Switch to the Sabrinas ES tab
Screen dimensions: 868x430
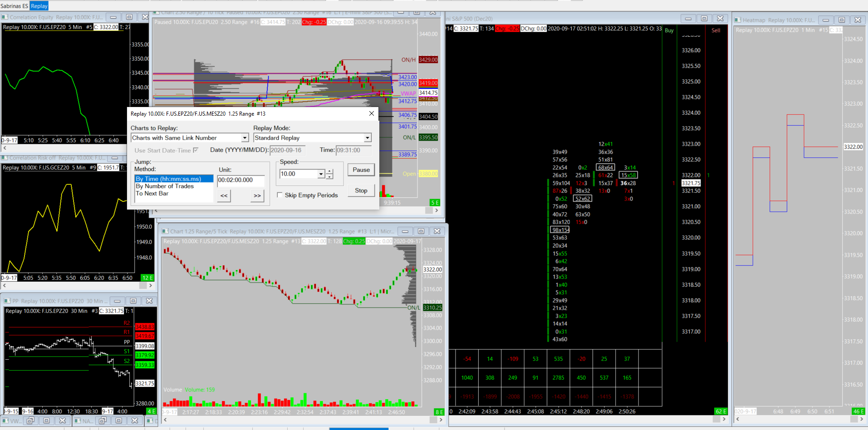click(15, 6)
